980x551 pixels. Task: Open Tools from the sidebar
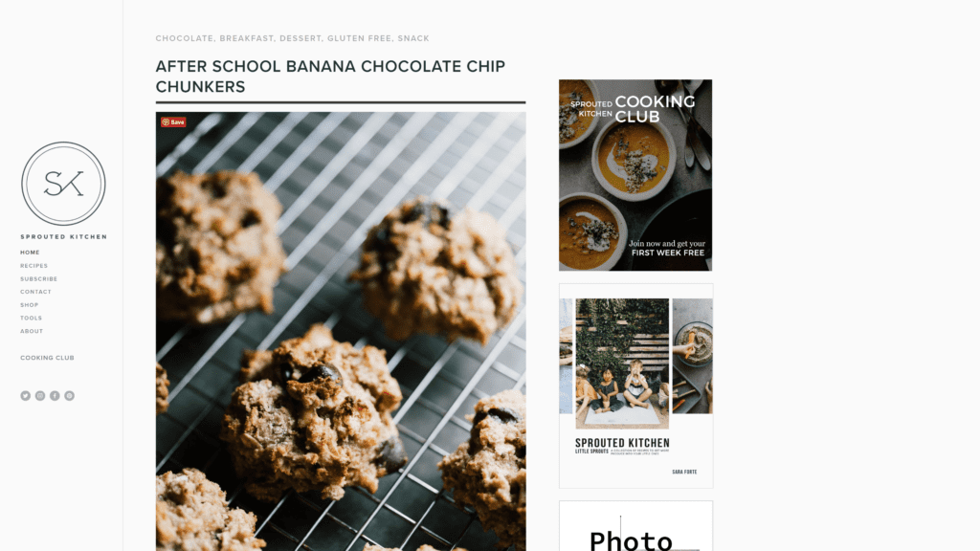point(32,318)
